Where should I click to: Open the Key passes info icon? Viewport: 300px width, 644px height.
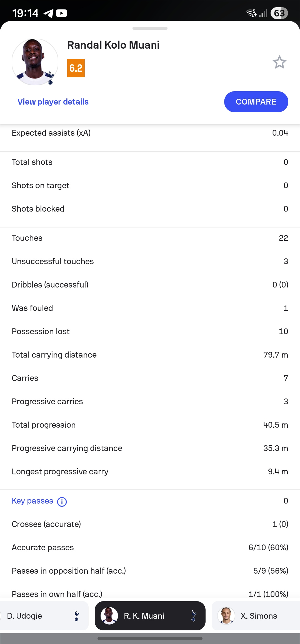[62, 502]
